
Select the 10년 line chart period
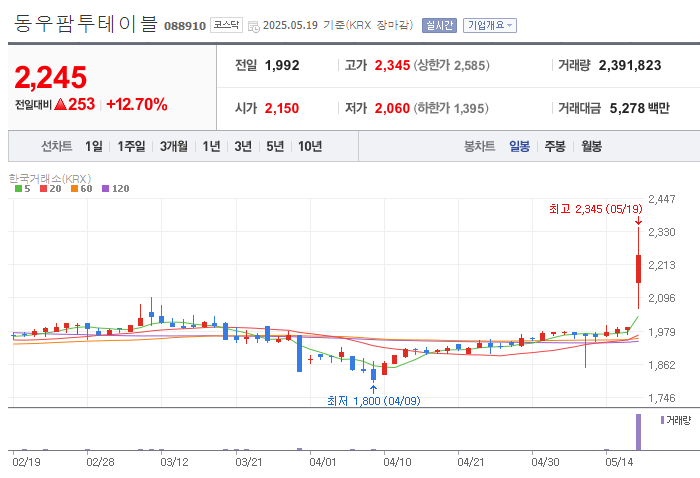tap(310, 146)
